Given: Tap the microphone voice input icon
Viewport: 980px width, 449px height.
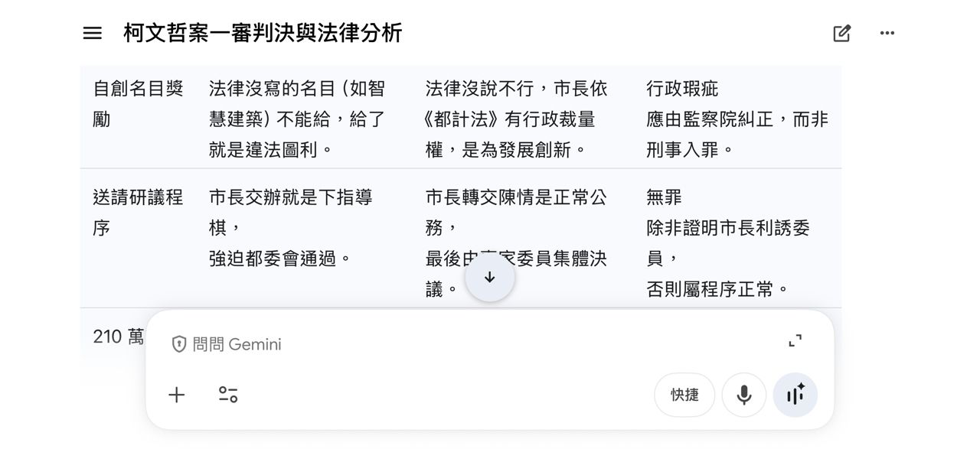Looking at the screenshot, I should [743, 395].
